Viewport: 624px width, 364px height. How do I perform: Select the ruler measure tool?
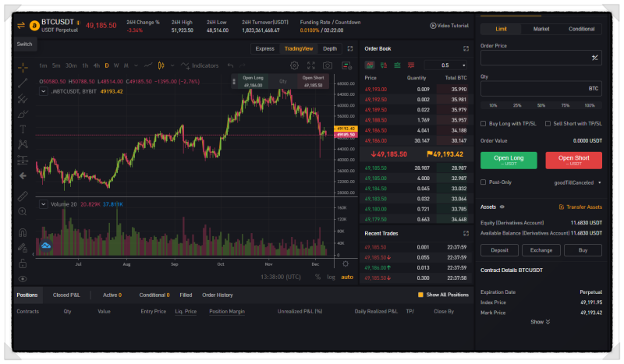pyautogui.click(x=23, y=196)
